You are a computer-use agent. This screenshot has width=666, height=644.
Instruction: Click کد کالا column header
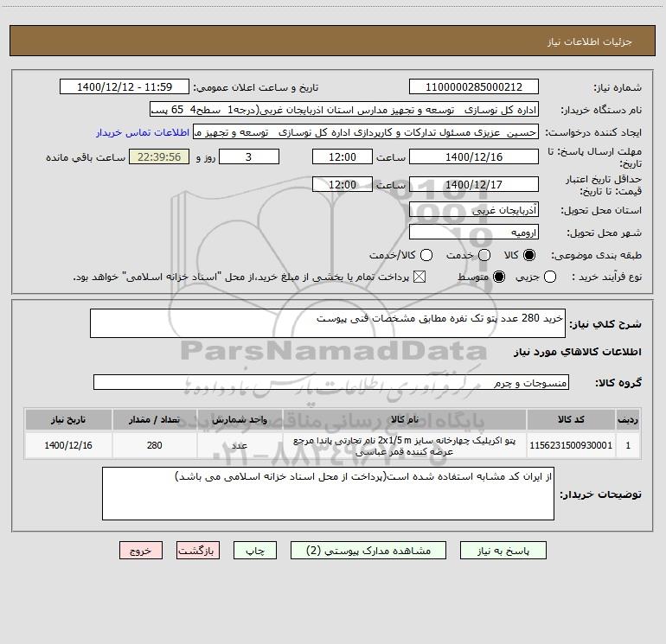(x=571, y=419)
